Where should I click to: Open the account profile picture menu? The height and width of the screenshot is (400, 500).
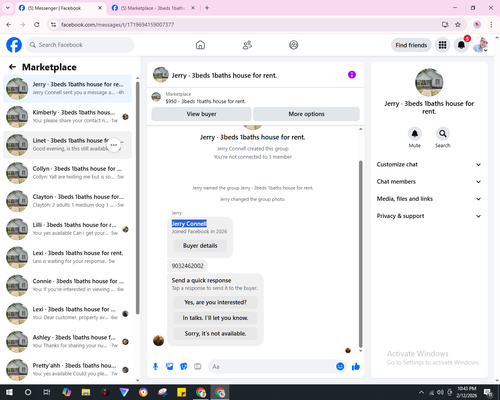tap(480, 45)
